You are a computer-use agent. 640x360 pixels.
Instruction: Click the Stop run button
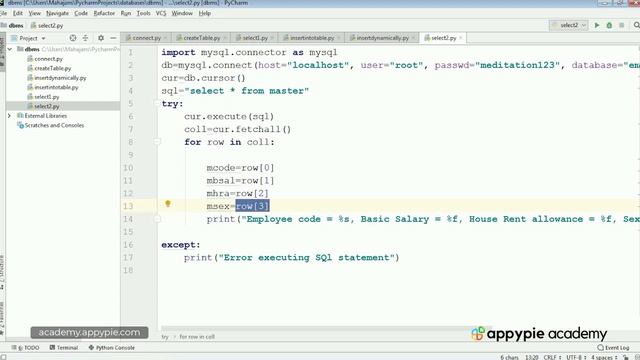621,25
